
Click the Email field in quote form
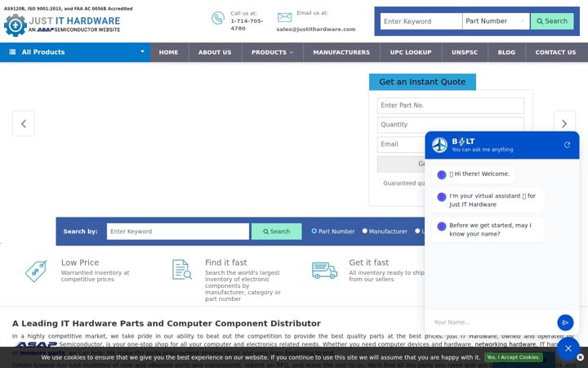(401, 144)
